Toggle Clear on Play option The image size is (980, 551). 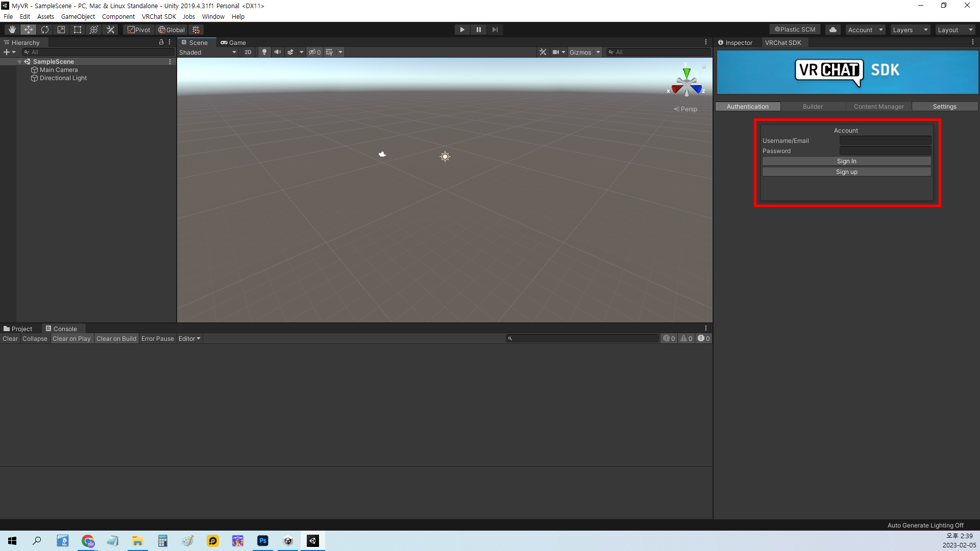click(x=71, y=339)
